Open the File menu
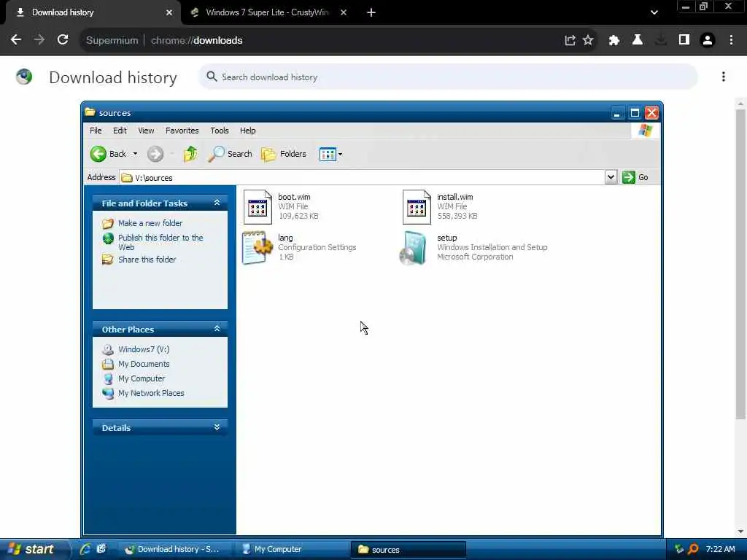 (x=96, y=131)
